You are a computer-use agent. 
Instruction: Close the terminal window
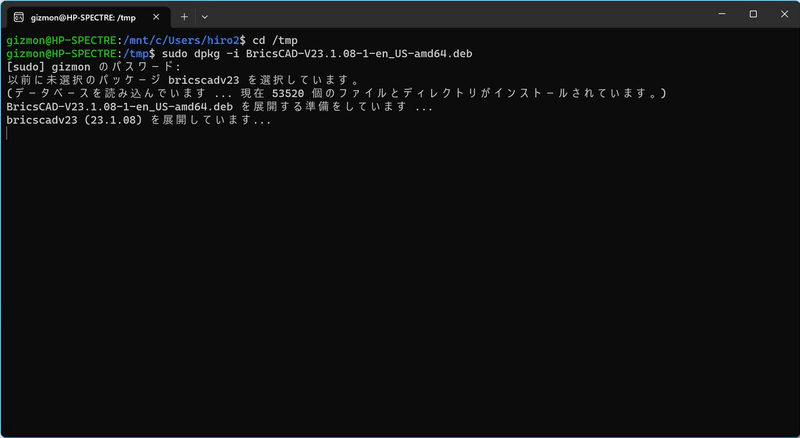[x=784, y=14]
